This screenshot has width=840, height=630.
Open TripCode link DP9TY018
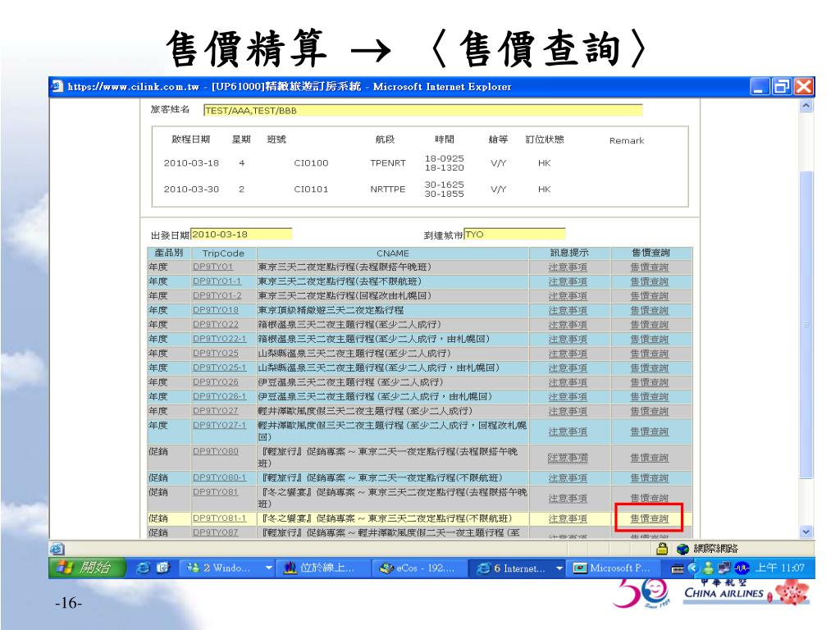pos(216,310)
